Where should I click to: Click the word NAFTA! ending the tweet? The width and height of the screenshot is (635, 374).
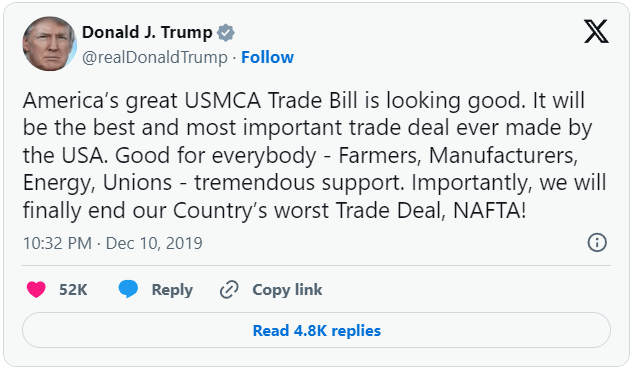point(490,210)
